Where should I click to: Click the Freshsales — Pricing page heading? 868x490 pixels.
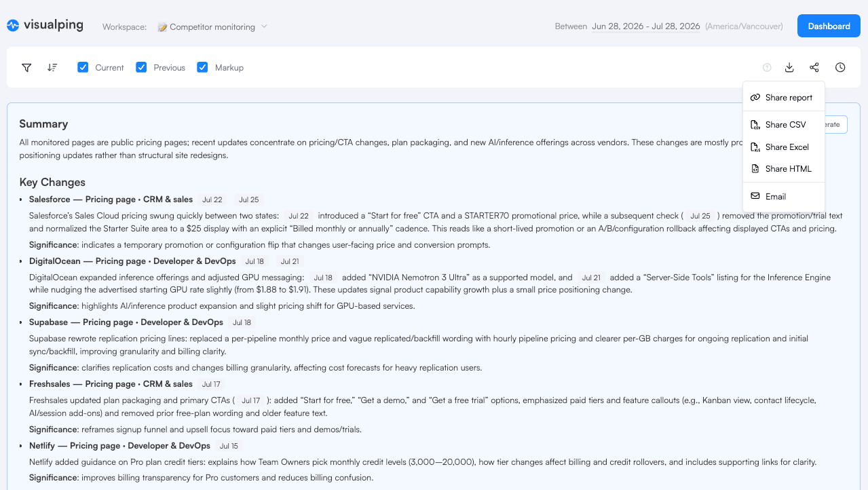pyautogui.click(x=111, y=384)
